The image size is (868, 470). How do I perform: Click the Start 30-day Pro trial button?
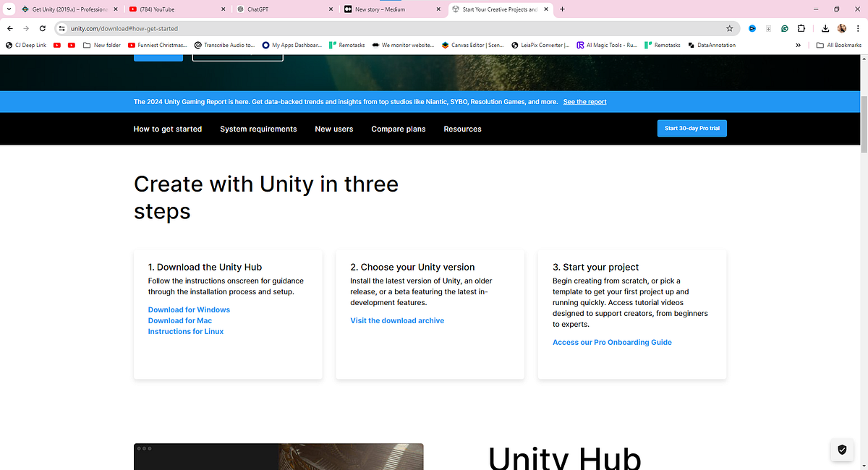click(x=692, y=128)
